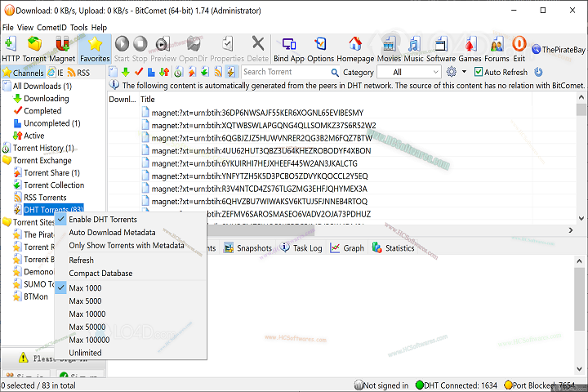Viewport: 588px width, 392px height.
Task: Open the Statistics tab
Action: [x=394, y=248]
